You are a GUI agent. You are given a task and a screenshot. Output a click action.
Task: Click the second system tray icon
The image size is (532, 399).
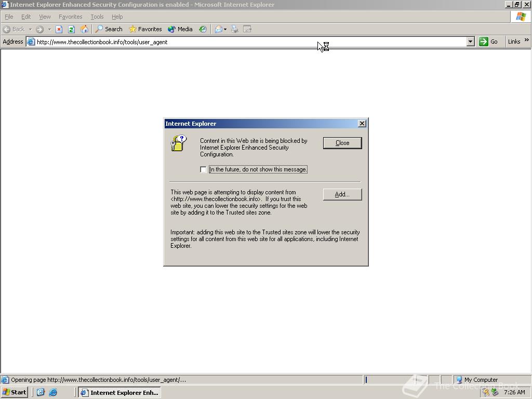(495, 393)
